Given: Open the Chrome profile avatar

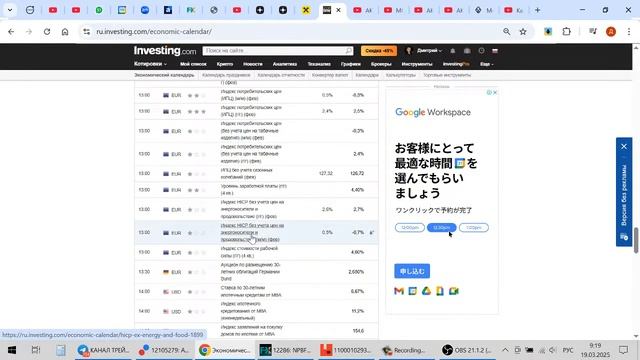Looking at the screenshot, I should tap(611, 31).
